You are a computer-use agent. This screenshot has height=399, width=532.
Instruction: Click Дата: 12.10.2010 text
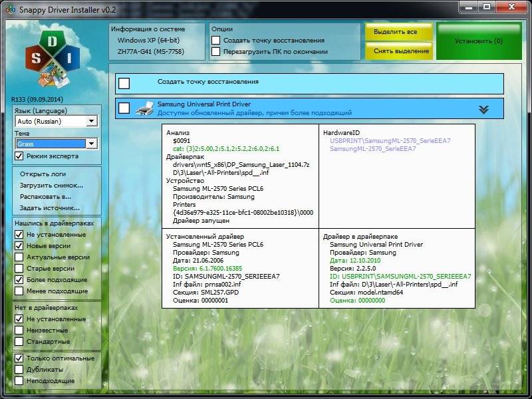pos(355,261)
